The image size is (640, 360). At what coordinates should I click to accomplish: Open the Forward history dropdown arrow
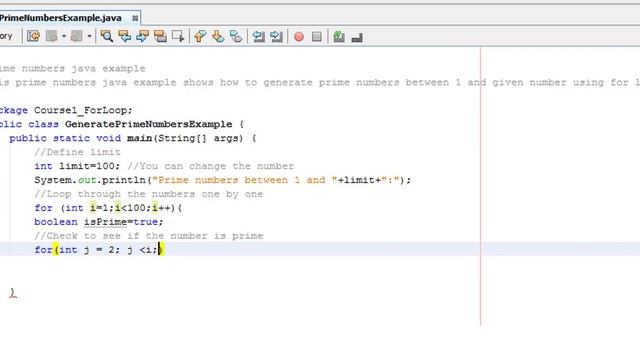click(x=89, y=36)
